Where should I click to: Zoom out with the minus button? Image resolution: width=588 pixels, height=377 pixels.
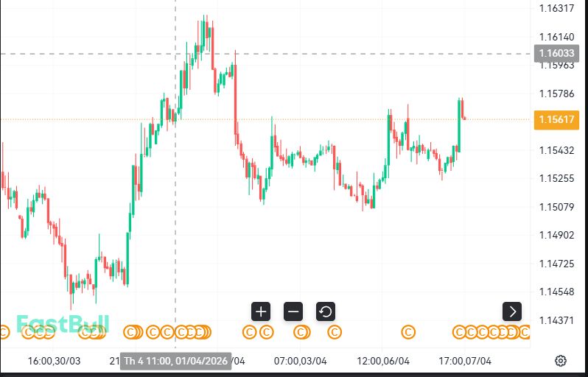(x=293, y=311)
